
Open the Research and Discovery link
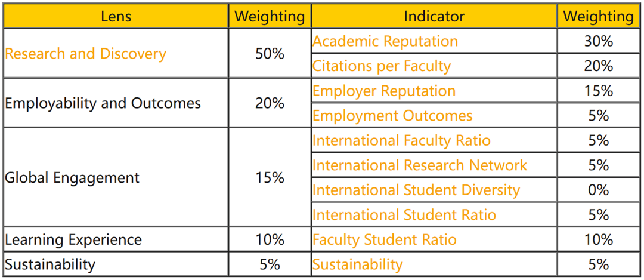(x=85, y=54)
